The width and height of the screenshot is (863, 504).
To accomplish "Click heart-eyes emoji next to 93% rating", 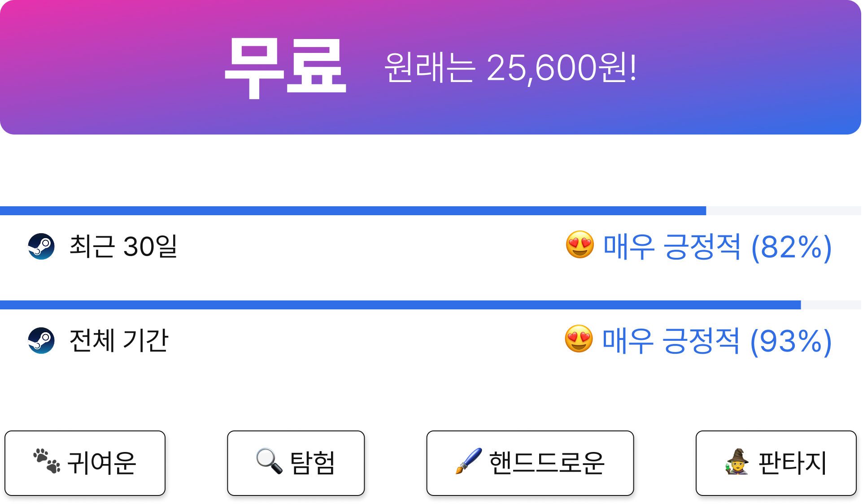I will [x=579, y=339].
